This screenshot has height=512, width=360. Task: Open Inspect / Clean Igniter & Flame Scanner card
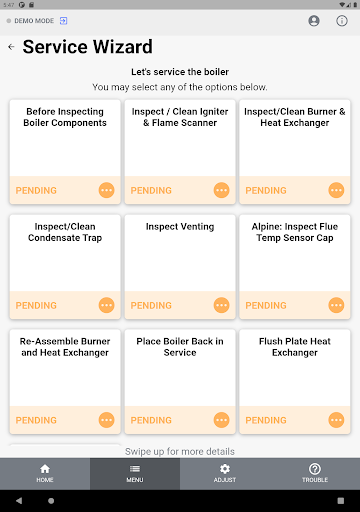click(180, 152)
